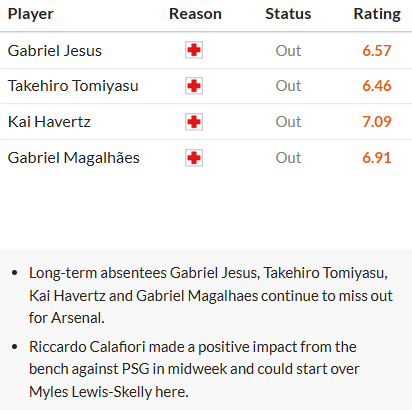Click Tomiyasu rating 6.46
The image size is (412, 410).
[x=377, y=86]
